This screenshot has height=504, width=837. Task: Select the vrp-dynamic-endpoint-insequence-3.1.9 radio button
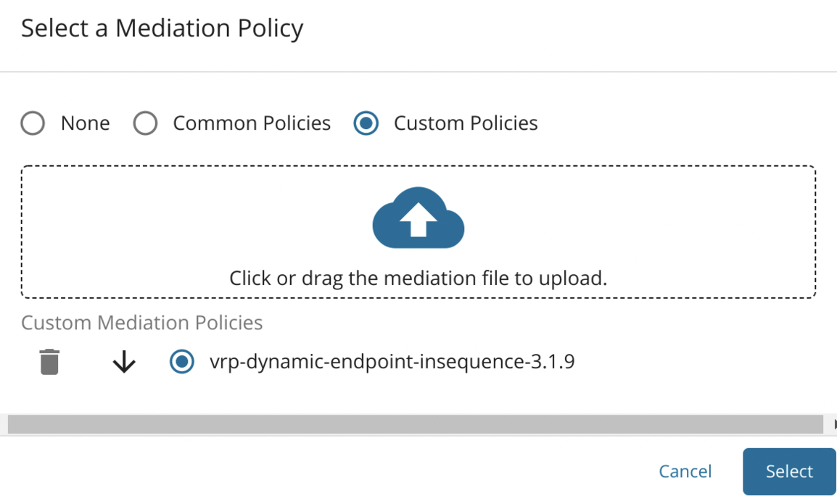coord(182,362)
